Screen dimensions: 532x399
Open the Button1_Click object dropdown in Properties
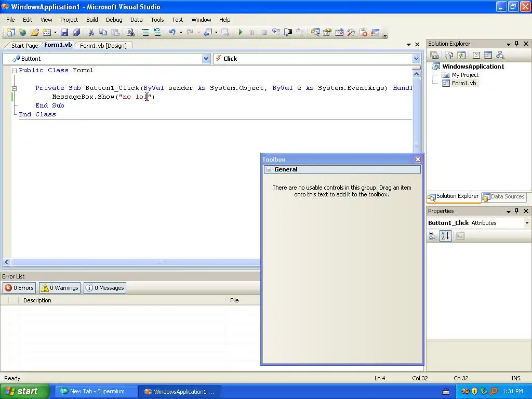527,223
